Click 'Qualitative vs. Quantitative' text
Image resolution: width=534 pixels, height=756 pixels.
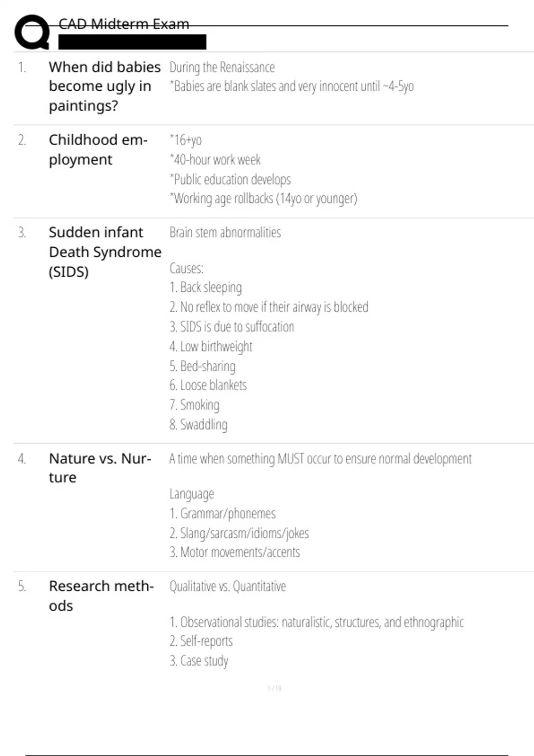[x=228, y=587]
